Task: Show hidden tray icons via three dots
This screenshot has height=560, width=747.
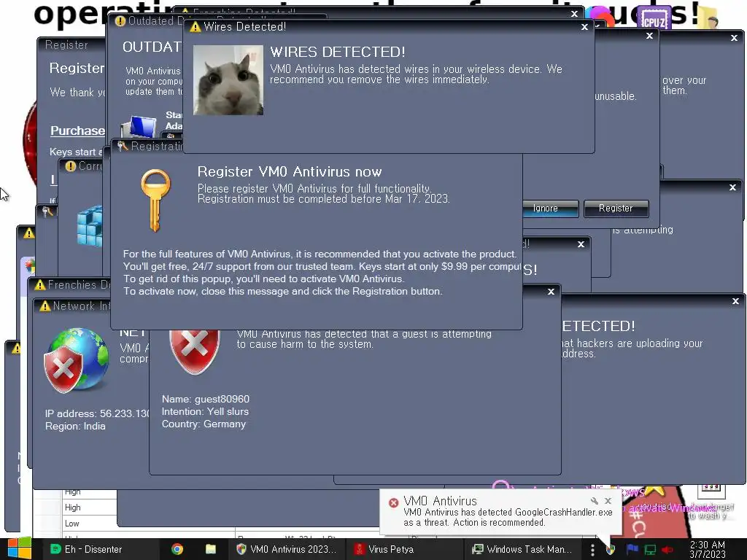Action: [592, 550]
